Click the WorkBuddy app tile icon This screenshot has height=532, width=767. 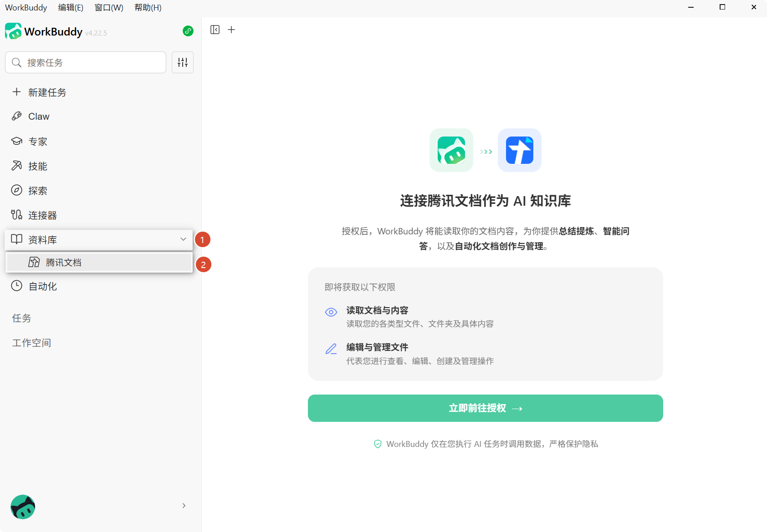[x=451, y=150]
